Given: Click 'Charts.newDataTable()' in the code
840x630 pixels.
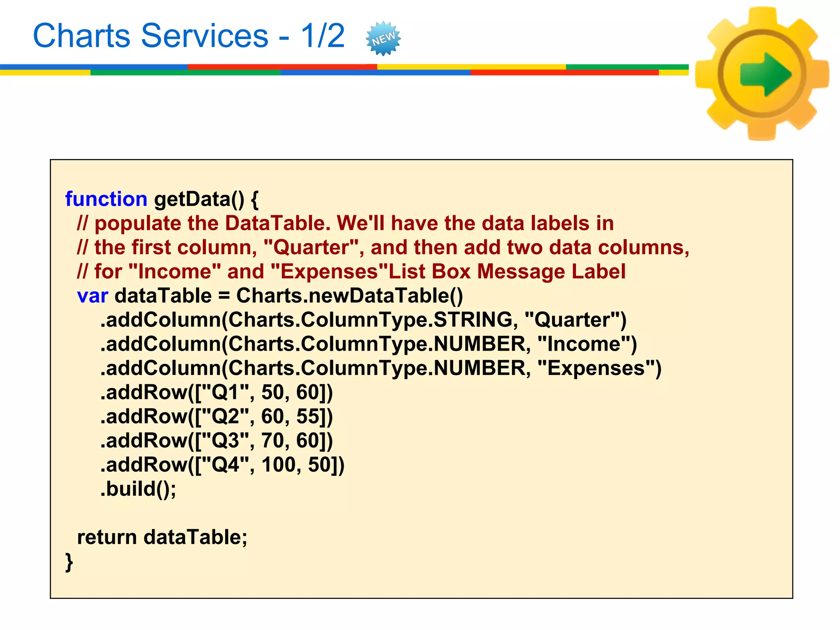Looking at the screenshot, I should [349, 296].
